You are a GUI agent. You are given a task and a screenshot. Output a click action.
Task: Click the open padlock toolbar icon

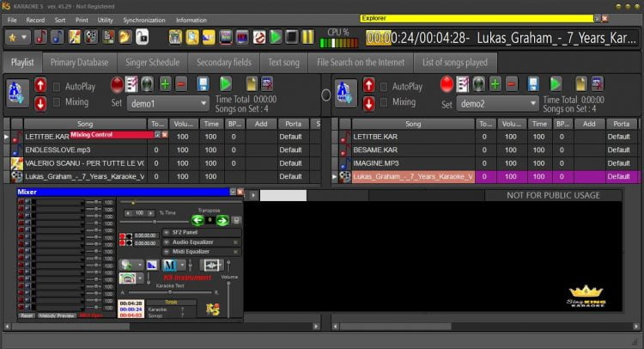pyautogui.click(x=142, y=37)
